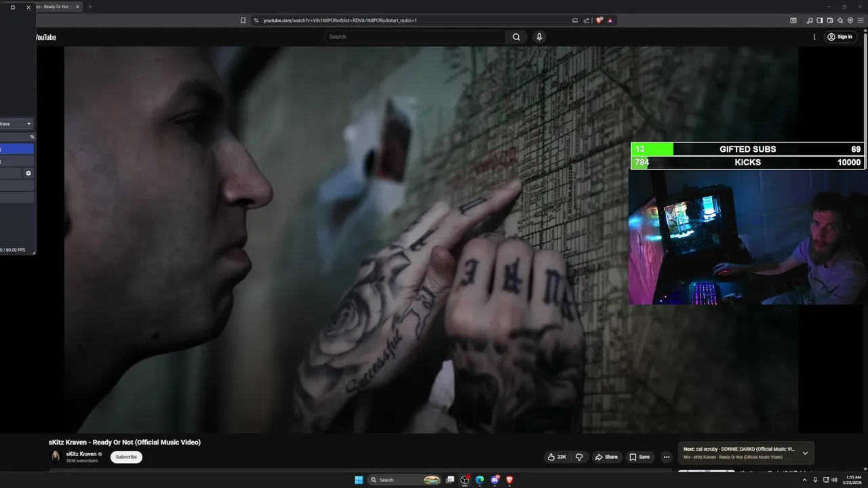
Task: Focus the YouTube search field
Action: coord(414,37)
